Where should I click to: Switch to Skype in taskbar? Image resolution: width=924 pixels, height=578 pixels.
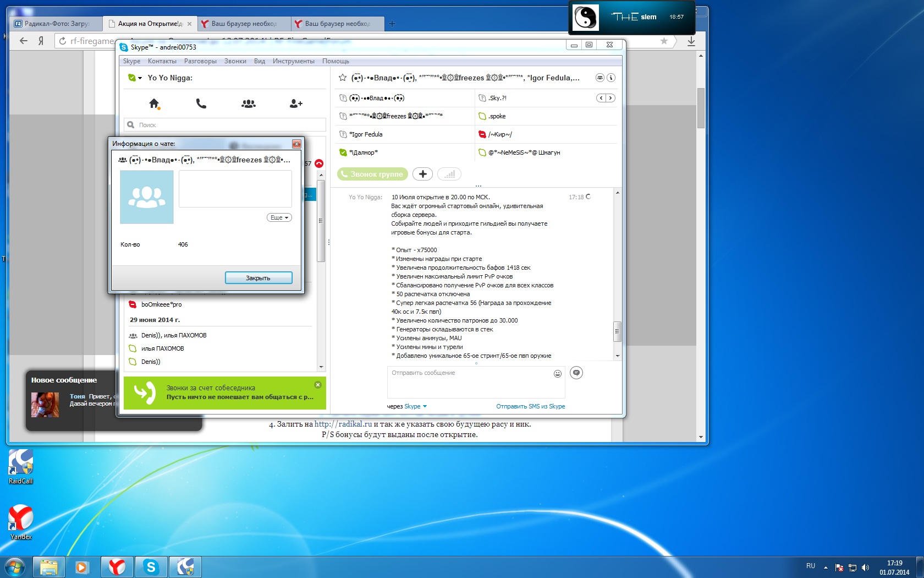coord(151,567)
